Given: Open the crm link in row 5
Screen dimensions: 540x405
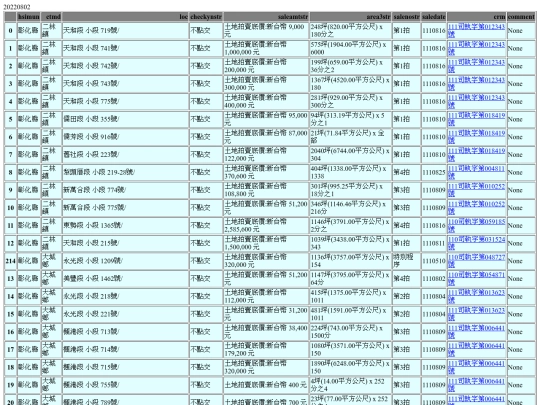Looking at the screenshot, I should [x=476, y=120].
